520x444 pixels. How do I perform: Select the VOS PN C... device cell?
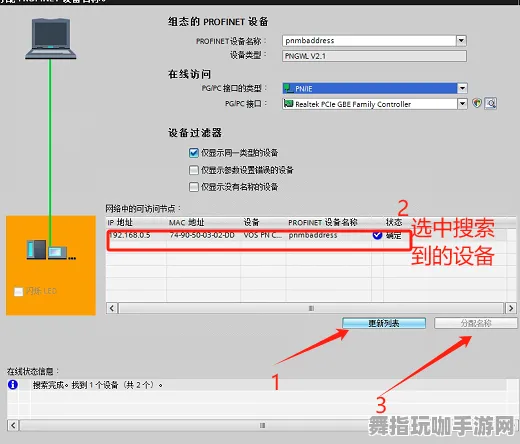263,235
